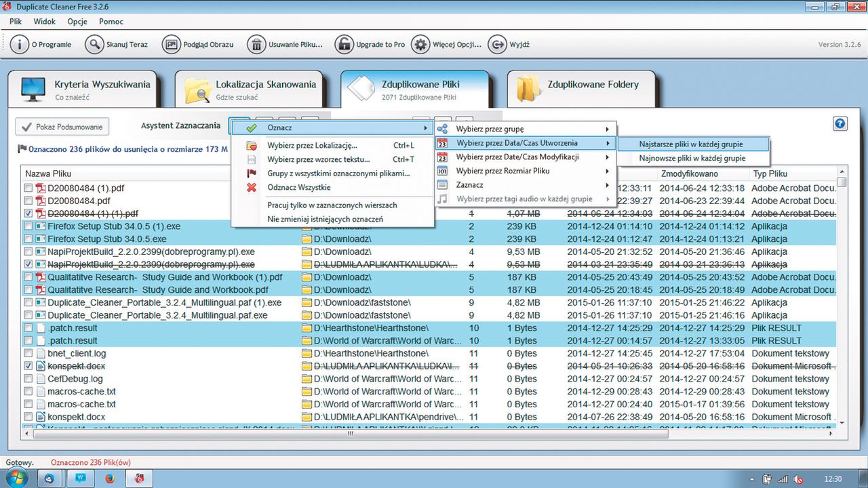Click the Wyjdź exit icon
The width and height of the screenshot is (868, 488).
point(497,45)
